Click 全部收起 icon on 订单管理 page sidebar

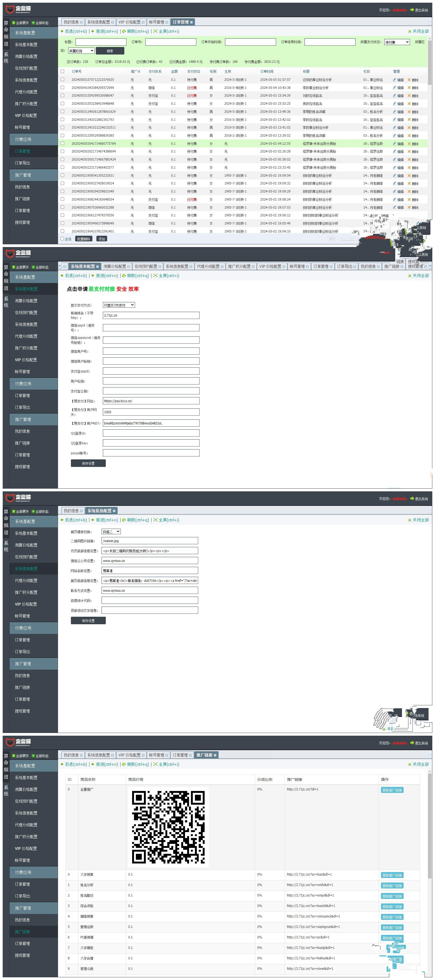tap(33, 23)
